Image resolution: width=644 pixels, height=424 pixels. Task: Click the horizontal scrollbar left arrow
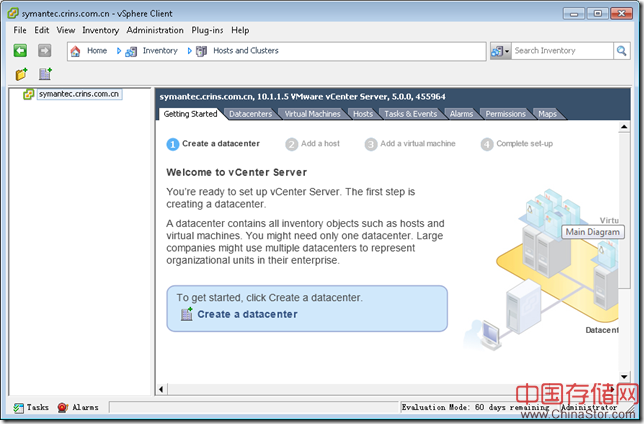tap(161, 389)
